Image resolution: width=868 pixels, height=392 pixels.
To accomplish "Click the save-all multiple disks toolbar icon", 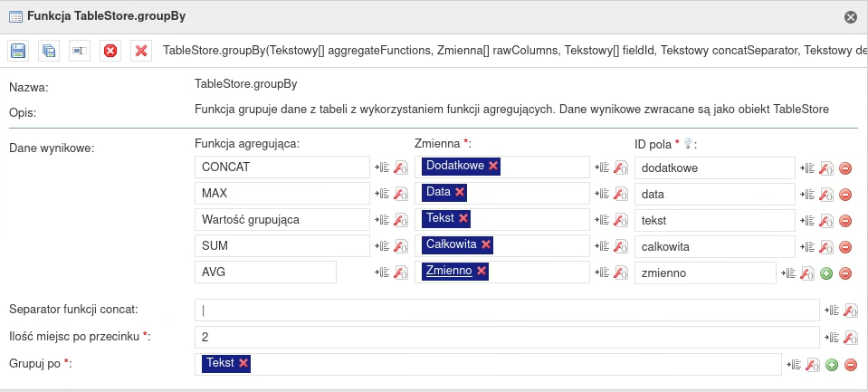I will [x=49, y=51].
